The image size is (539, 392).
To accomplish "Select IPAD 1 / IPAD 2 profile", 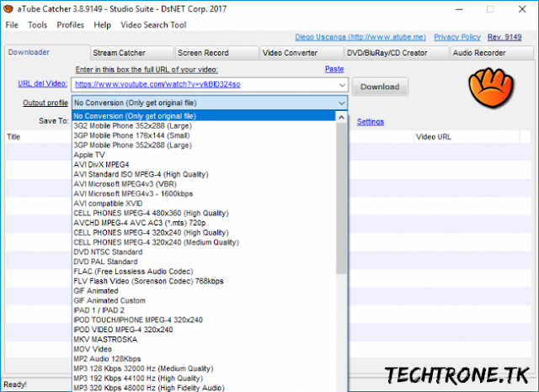I will coord(204,310).
